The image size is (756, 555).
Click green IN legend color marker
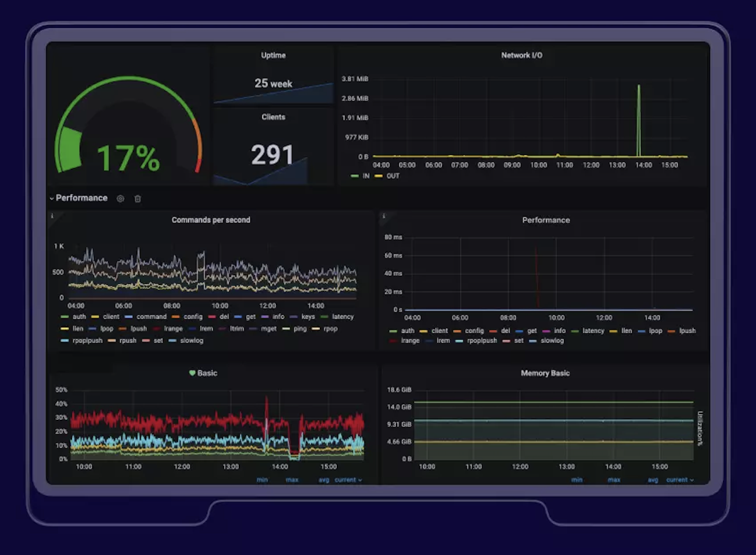pos(355,176)
